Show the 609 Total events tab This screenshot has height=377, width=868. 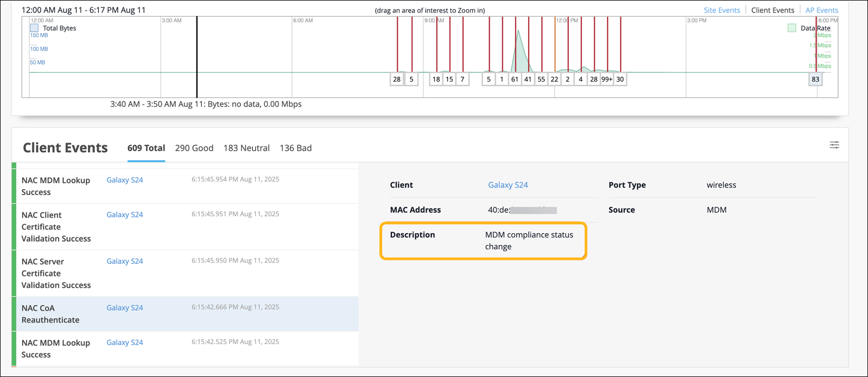[x=146, y=148]
